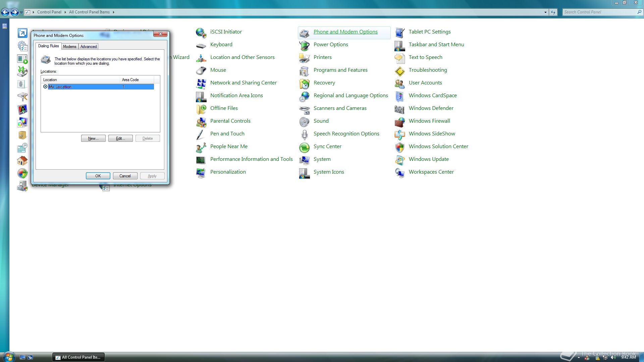644x362 pixels.
Task: Open Network and Sharing Center icon
Action: coord(201,83)
